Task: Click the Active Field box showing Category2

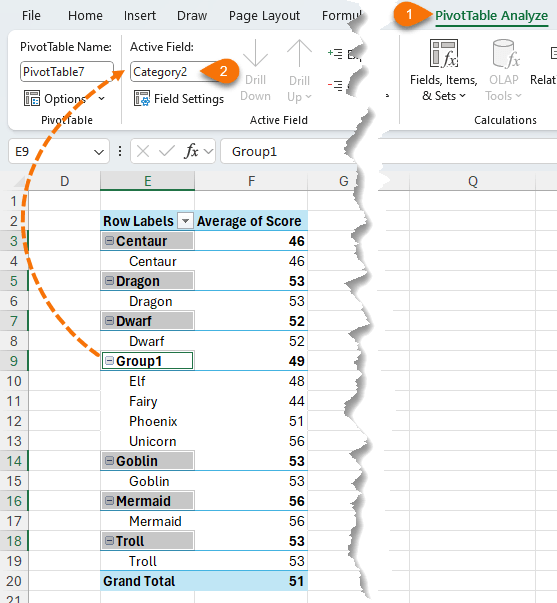Action: tap(169, 72)
